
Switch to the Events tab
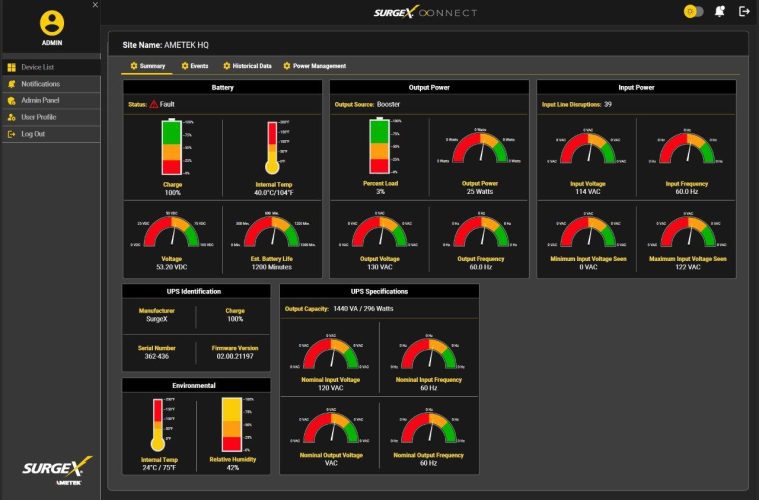195,66
